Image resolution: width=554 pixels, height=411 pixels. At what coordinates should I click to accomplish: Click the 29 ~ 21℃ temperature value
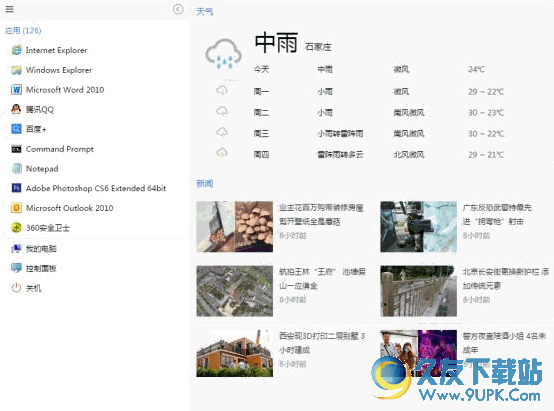click(486, 154)
